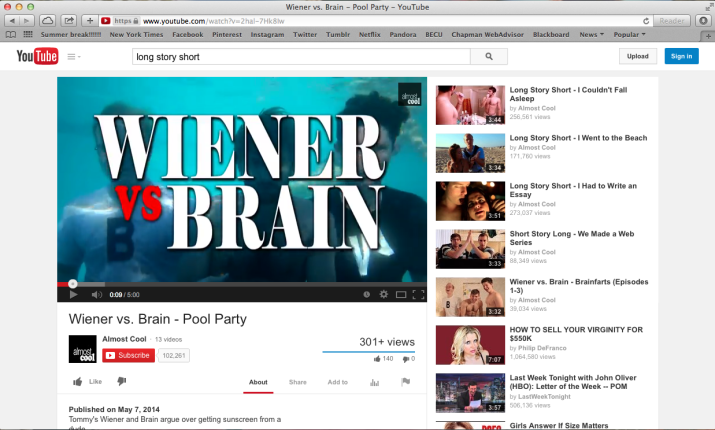
Task: Select the Share tab
Action: coord(297,382)
